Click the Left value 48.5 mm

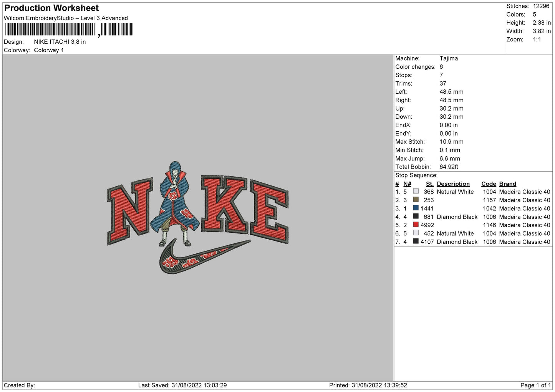451,92
